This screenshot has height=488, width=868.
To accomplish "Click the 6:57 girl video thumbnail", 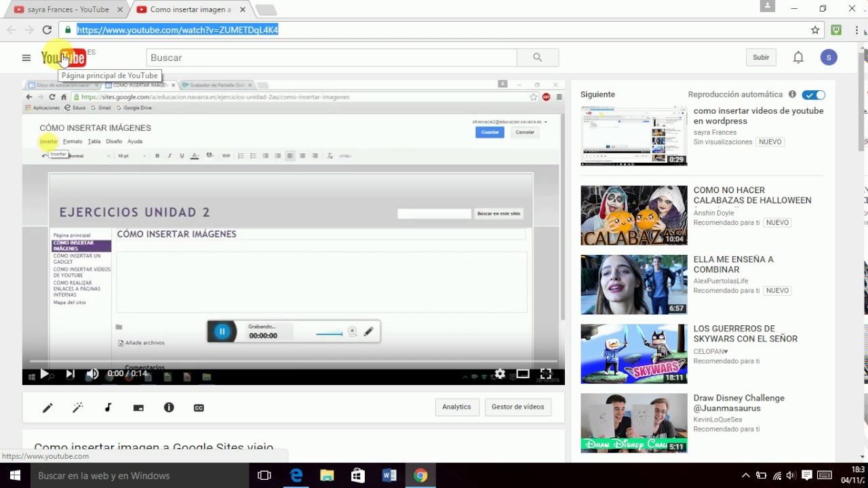I will point(633,284).
